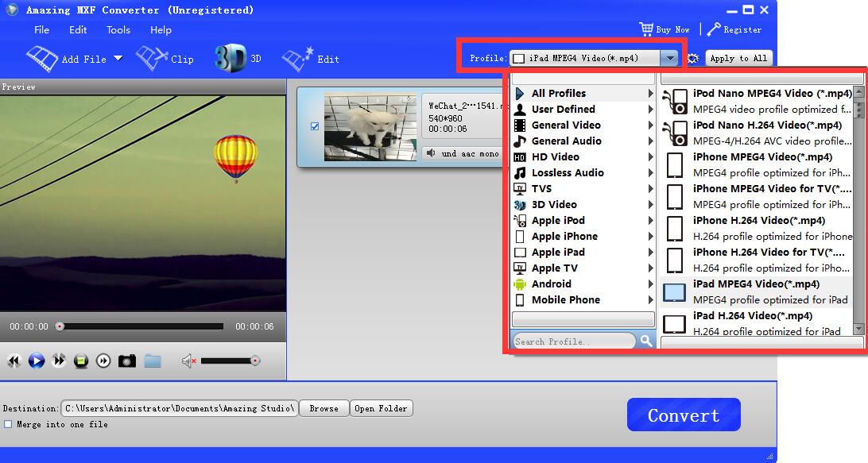Click the audio track speaker icon
The width and height of the screenshot is (868, 463).
point(431,153)
